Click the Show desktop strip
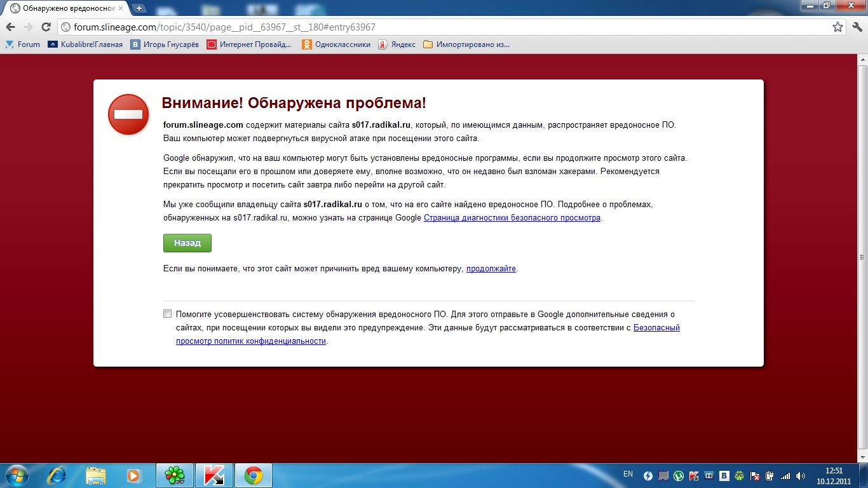This screenshot has width=868, height=488. tap(864, 475)
